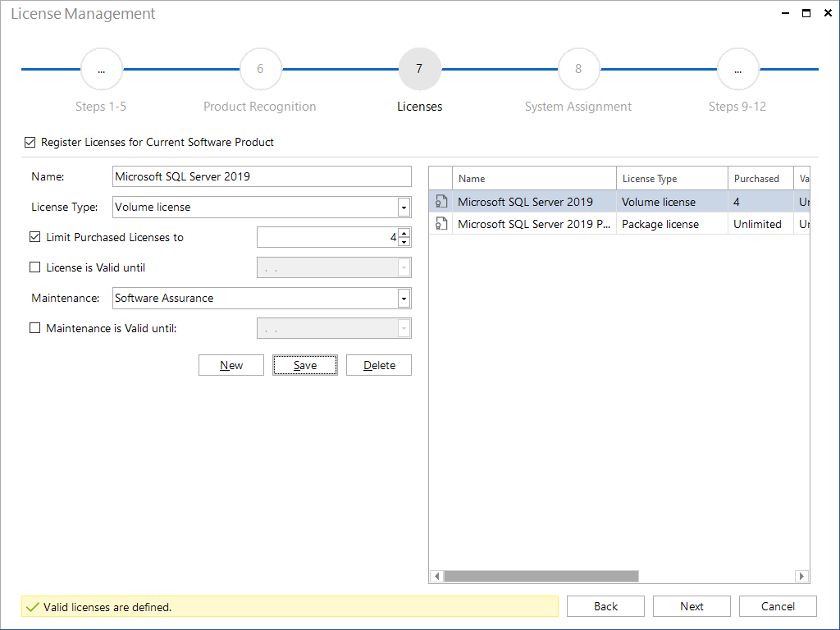The height and width of the screenshot is (630, 840).
Task: Proceed with the Next button
Action: pyautogui.click(x=692, y=606)
